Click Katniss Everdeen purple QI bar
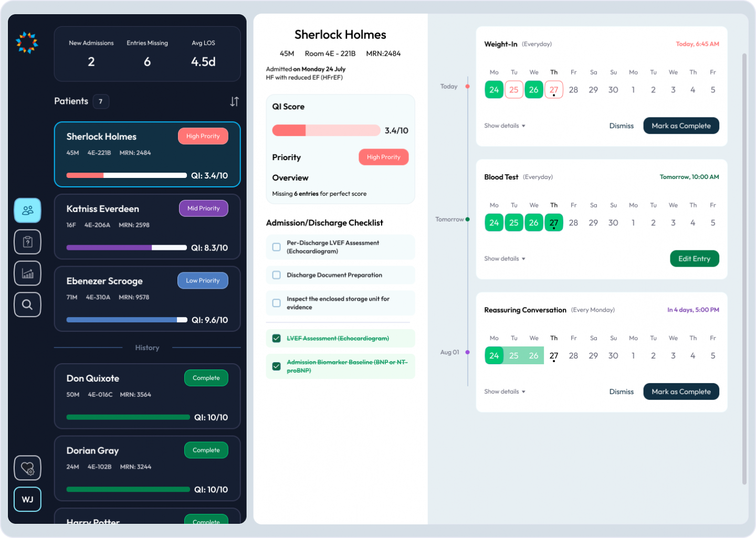Screen dimensions: 756x538 127,248
